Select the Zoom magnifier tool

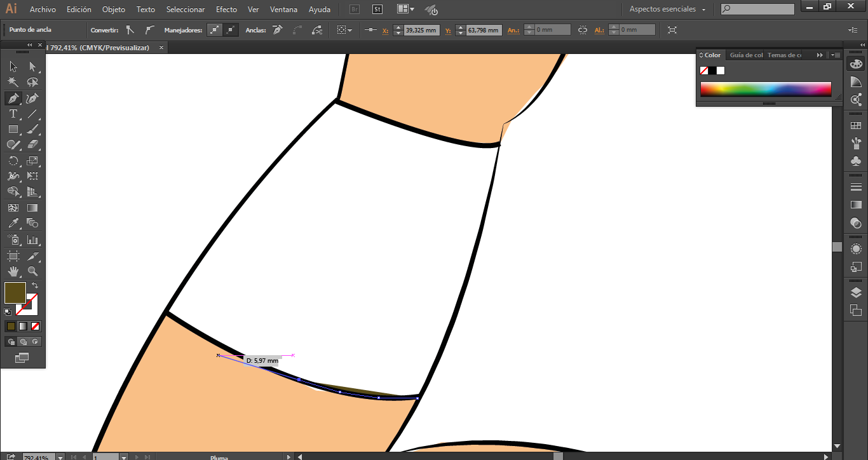32,271
